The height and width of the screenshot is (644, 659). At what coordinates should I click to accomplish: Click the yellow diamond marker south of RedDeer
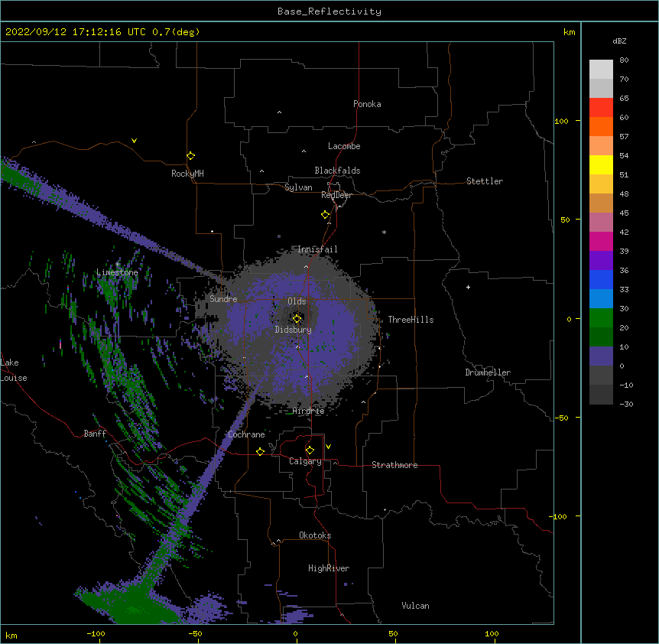[x=325, y=215]
